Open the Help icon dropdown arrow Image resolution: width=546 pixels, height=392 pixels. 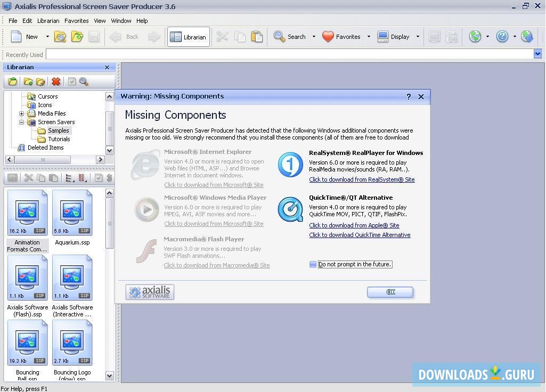click(x=515, y=37)
